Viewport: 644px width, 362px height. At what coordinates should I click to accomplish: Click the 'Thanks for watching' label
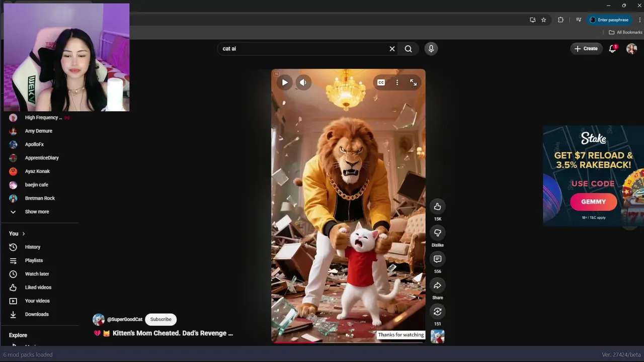[401, 335]
